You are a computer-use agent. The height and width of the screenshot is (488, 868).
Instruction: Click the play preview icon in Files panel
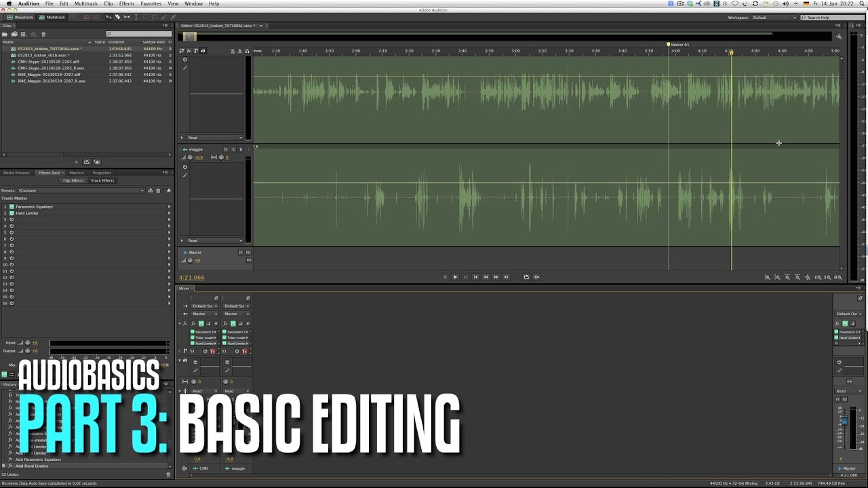[77, 162]
